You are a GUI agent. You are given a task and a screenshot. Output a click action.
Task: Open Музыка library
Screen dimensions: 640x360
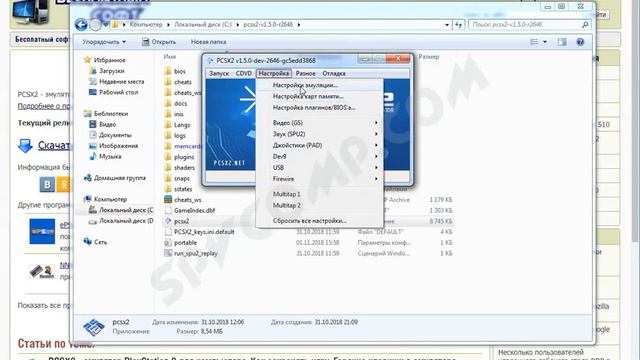pyautogui.click(x=105, y=156)
